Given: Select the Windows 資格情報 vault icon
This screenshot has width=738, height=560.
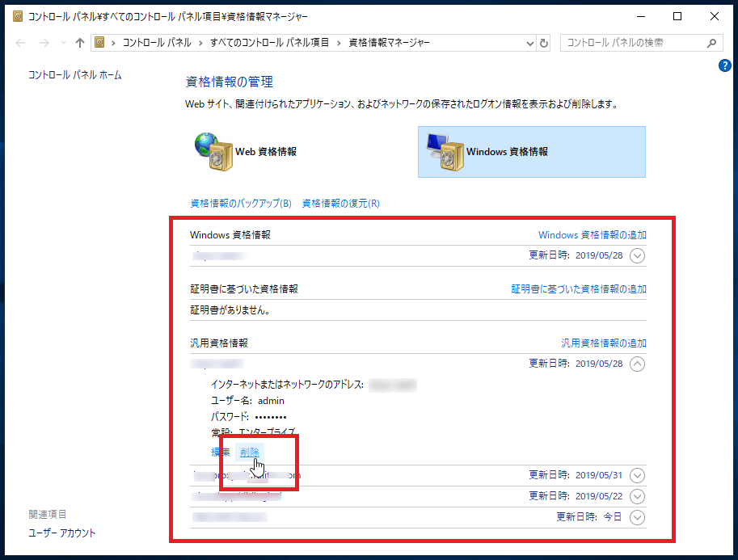Looking at the screenshot, I should coord(444,151).
